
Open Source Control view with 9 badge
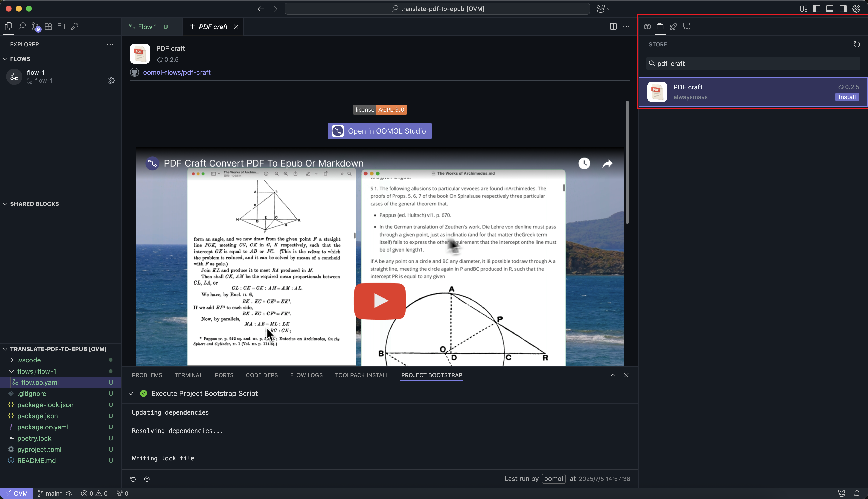[x=35, y=26]
